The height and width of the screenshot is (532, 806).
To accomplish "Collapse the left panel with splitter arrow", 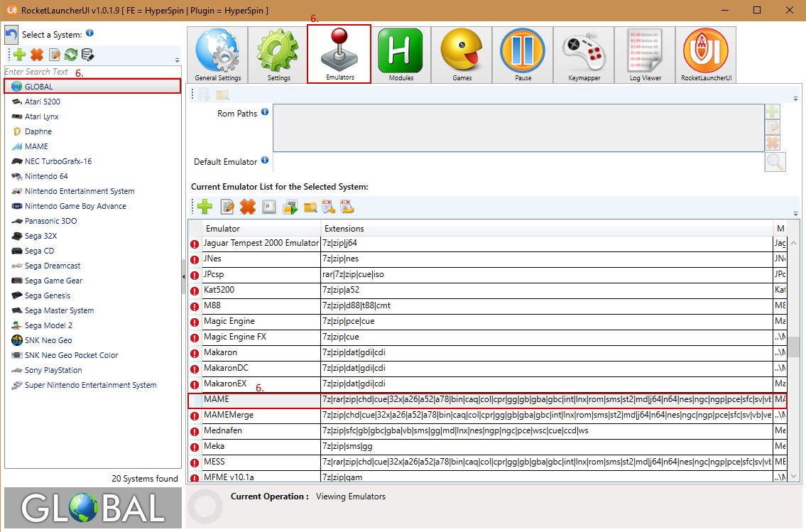I will 183,276.
